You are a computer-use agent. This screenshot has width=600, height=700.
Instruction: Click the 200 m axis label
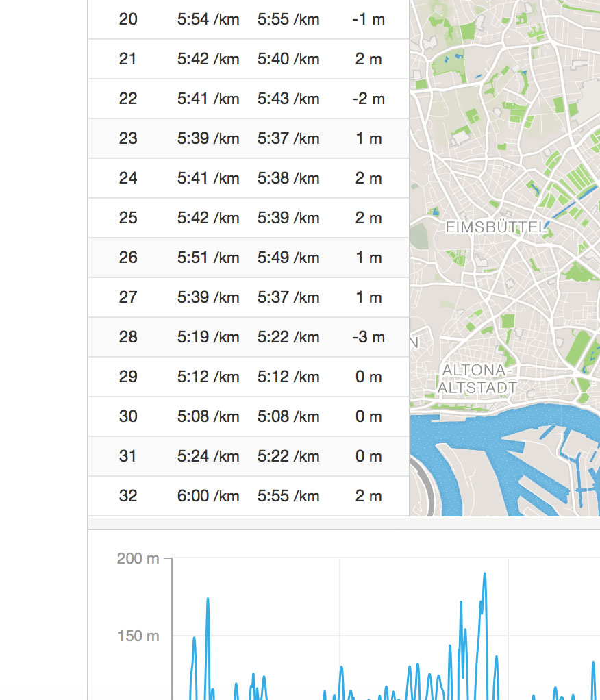138,559
